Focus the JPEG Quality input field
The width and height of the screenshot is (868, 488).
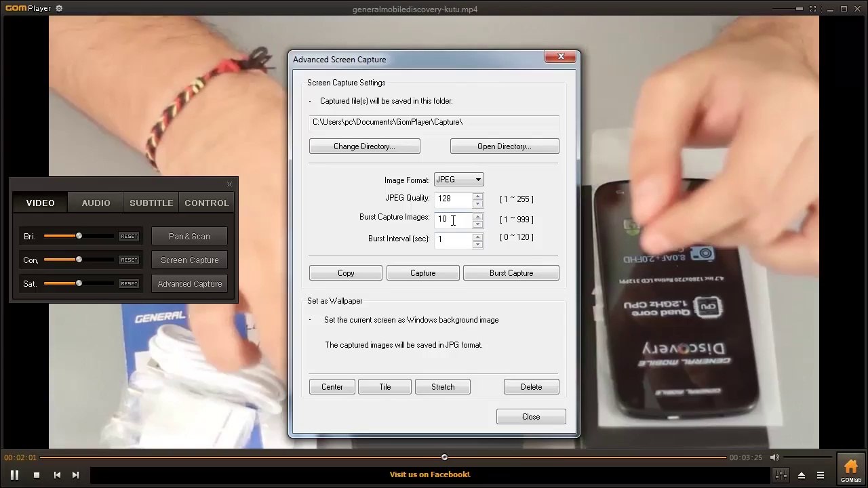pyautogui.click(x=454, y=199)
